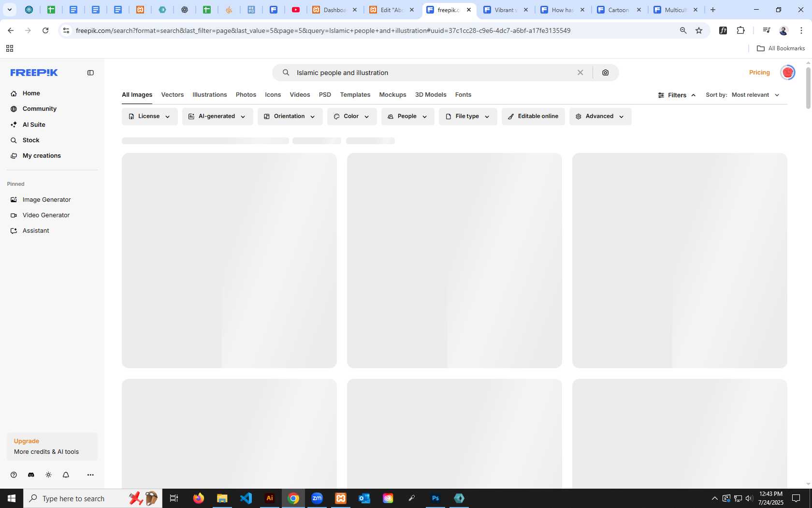
Task: Switch to the 'Vibrant' browser tab
Action: tap(506, 10)
